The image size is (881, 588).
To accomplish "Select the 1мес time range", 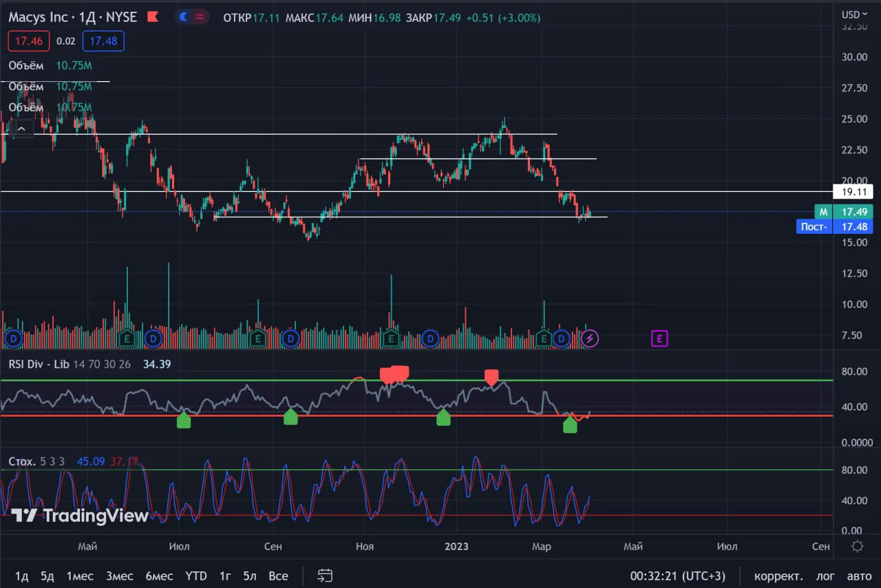I will (x=80, y=576).
